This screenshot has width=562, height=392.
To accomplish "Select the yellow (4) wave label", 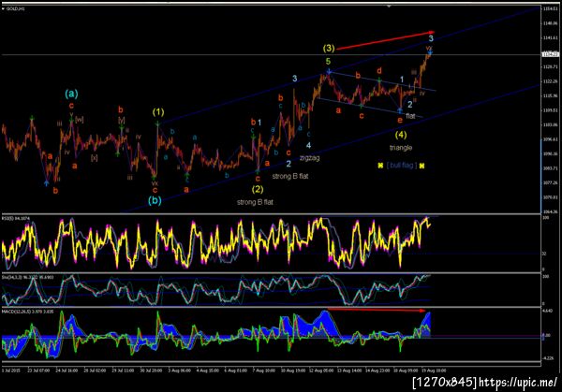I will pos(401,135).
